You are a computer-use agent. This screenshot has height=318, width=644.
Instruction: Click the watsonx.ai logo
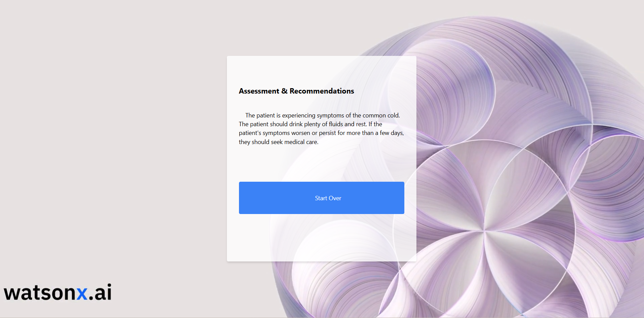coord(57,292)
